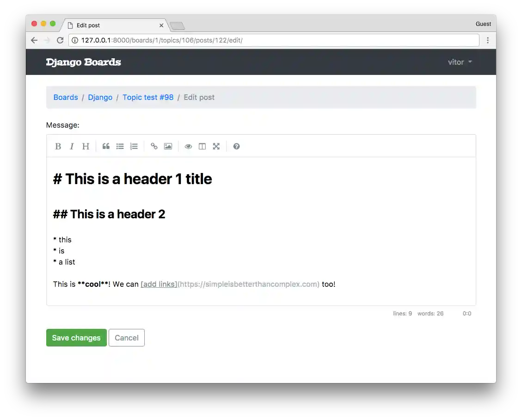Toggle side-by-side view in editor toolbar
This screenshot has height=420, width=522.
click(x=202, y=146)
